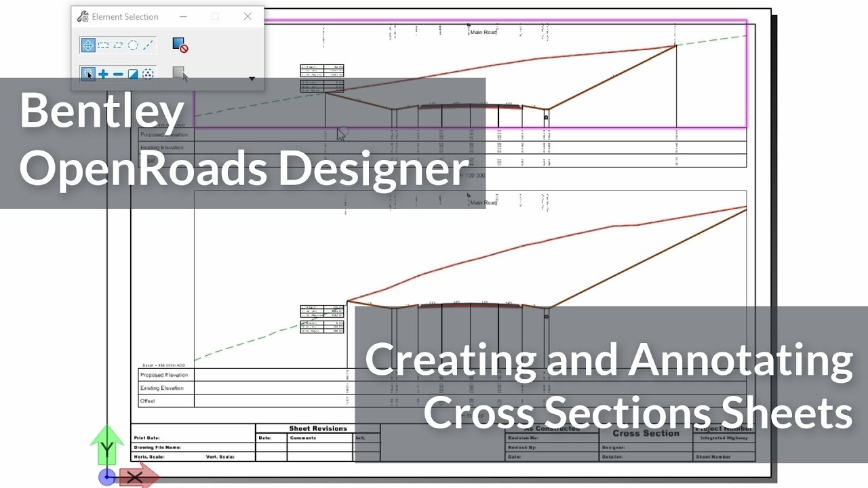This screenshot has height=488, width=868.
Task: Select the 'Cross Section' sheet title text
Action: [646, 433]
